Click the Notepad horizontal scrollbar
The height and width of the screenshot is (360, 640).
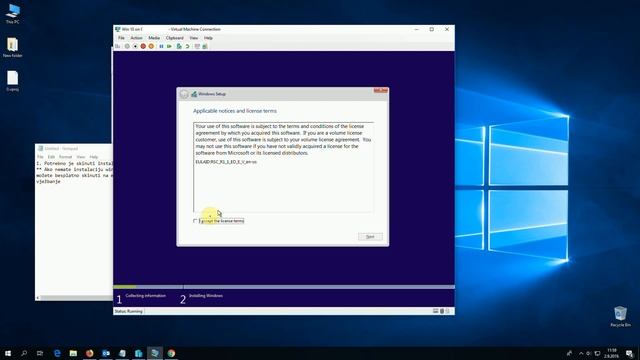pos(74,298)
